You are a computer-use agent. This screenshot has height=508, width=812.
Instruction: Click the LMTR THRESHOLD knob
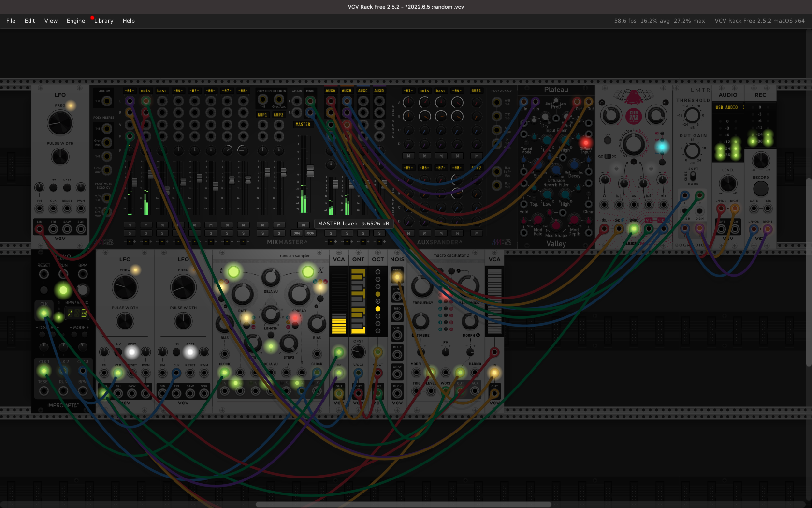692,115
